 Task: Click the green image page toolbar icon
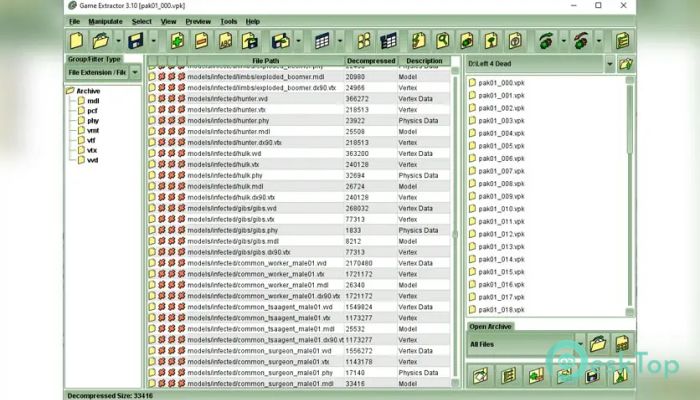tap(467, 41)
